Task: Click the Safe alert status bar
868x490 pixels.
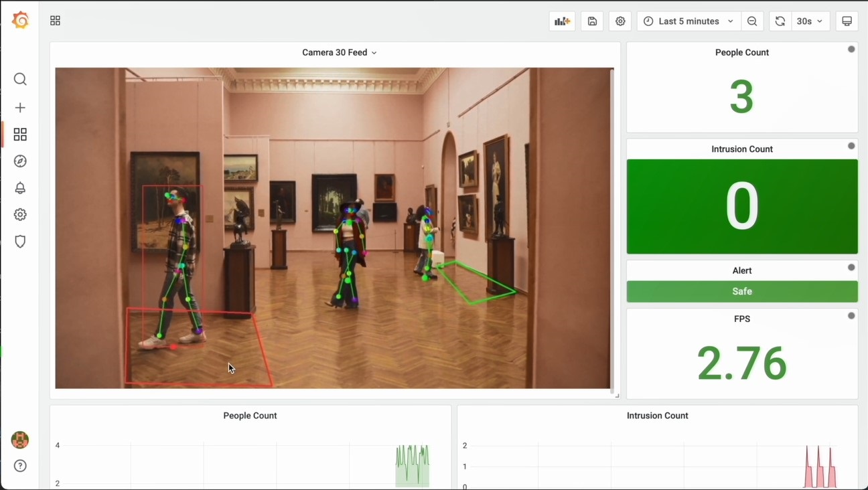Action: click(742, 291)
